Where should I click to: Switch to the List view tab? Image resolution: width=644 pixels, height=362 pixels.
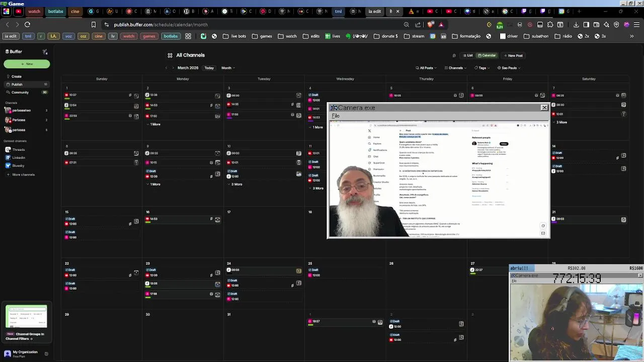[x=468, y=55]
